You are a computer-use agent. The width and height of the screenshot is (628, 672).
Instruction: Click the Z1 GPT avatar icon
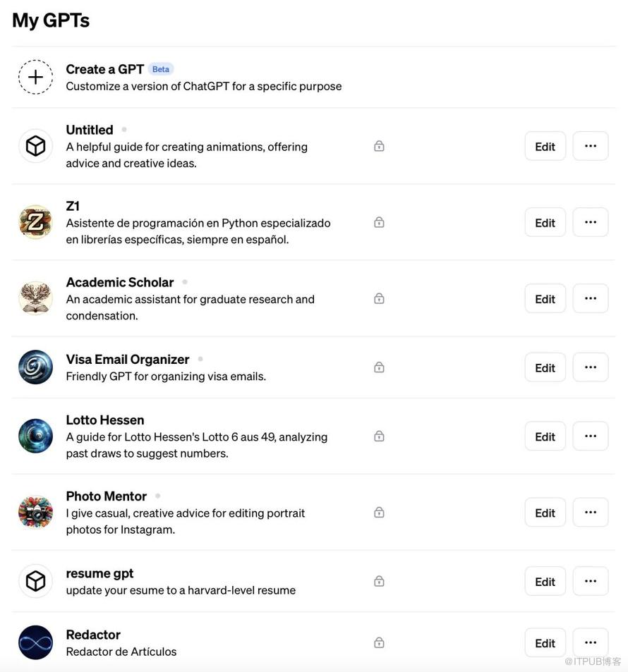pos(35,222)
